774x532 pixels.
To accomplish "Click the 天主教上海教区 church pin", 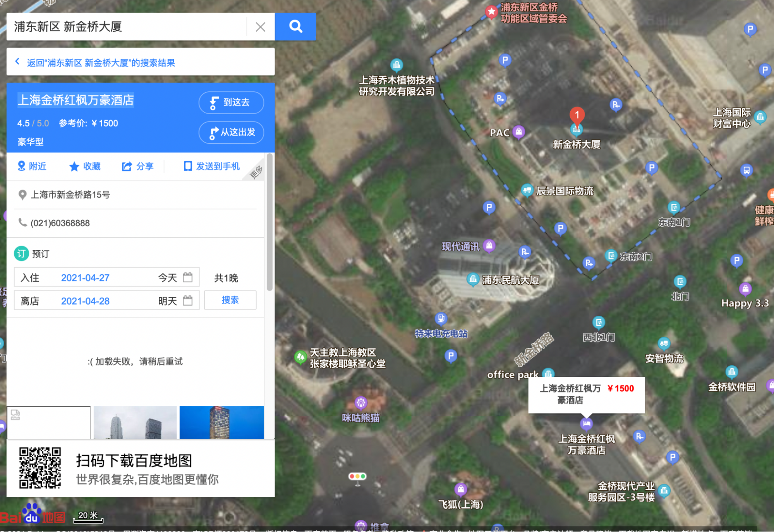I will coord(300,357).
